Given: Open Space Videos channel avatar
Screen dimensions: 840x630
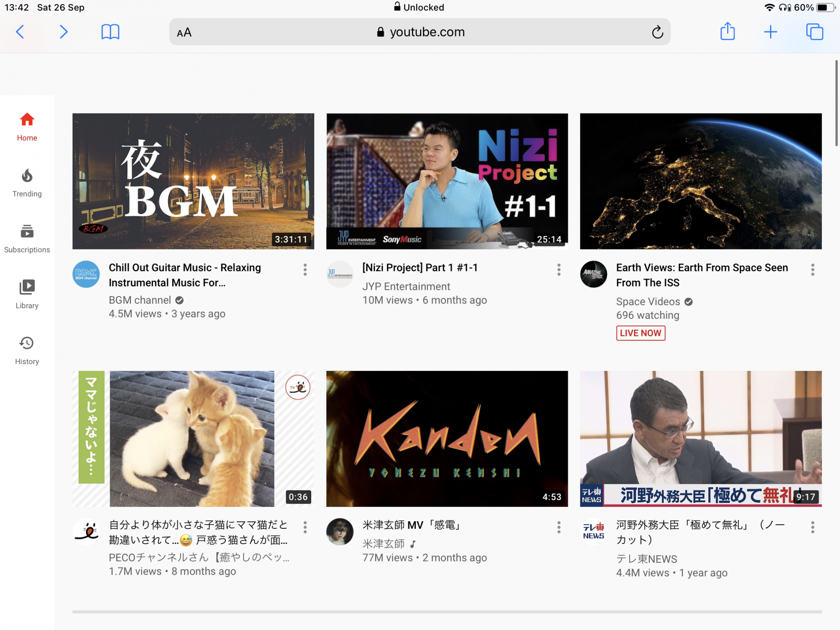Looking at the screenshot, I should pyautogui.click(x=593, y=274).
